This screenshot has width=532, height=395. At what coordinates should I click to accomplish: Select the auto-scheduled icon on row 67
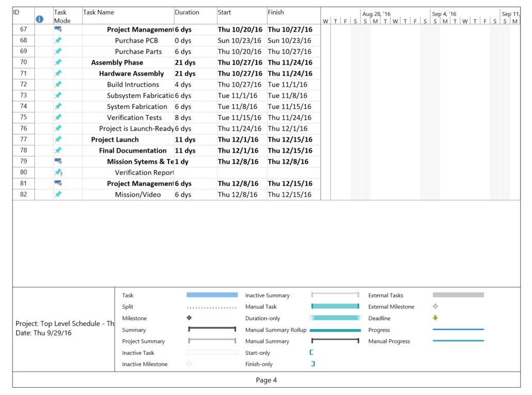click(58, 29)
